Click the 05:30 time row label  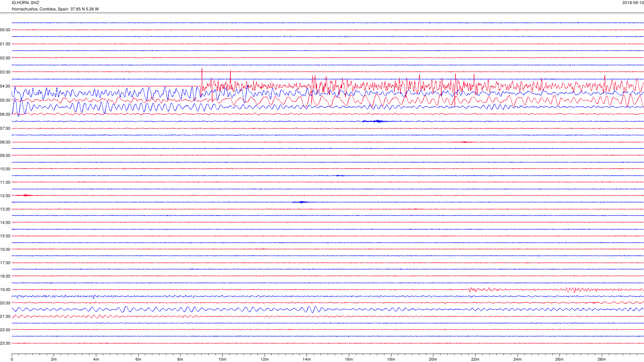click(5, 100)
